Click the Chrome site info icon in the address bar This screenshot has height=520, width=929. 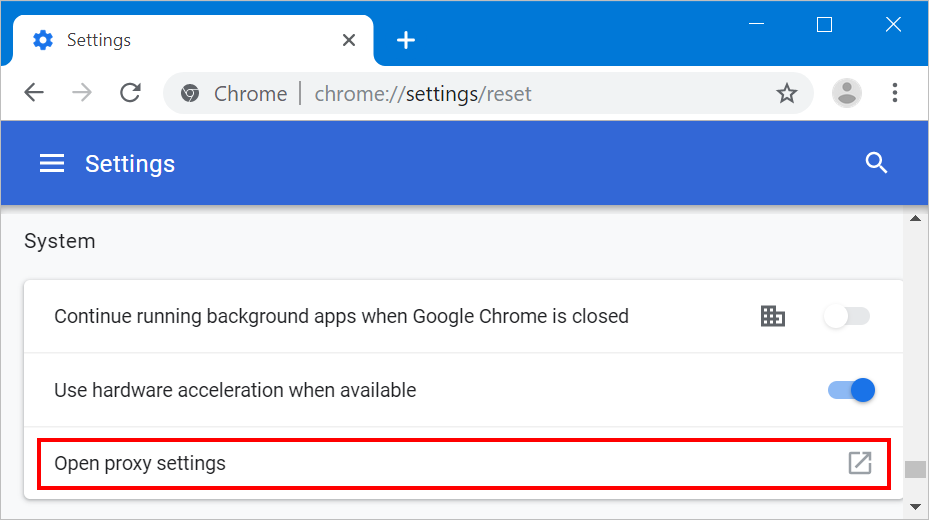coord(190,94)
